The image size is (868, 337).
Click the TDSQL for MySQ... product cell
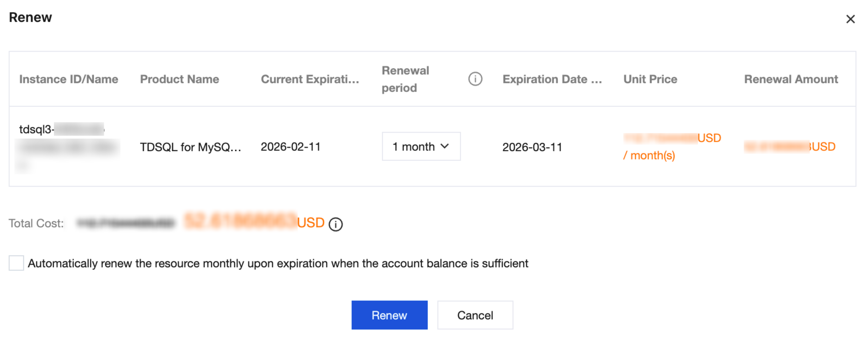pos(190,147)
